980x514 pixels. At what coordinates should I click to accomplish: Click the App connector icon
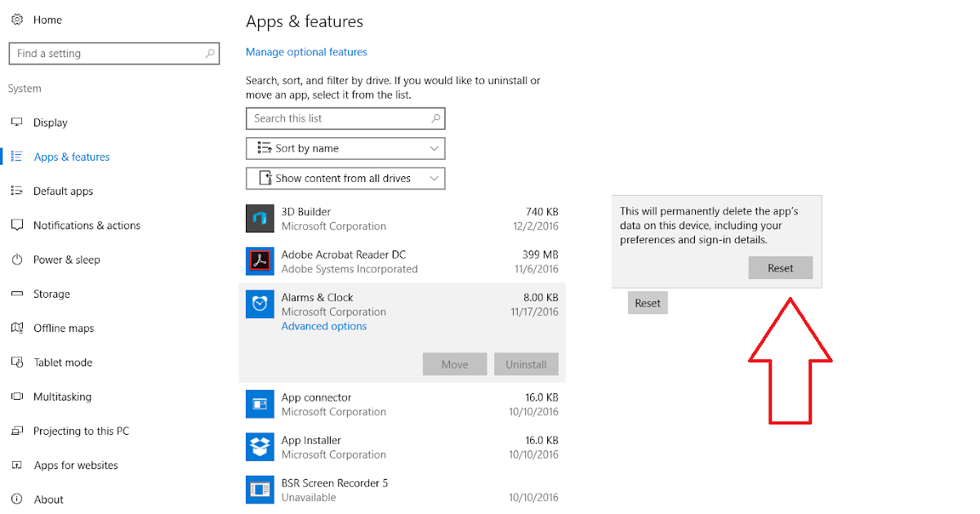coord(259,404)
